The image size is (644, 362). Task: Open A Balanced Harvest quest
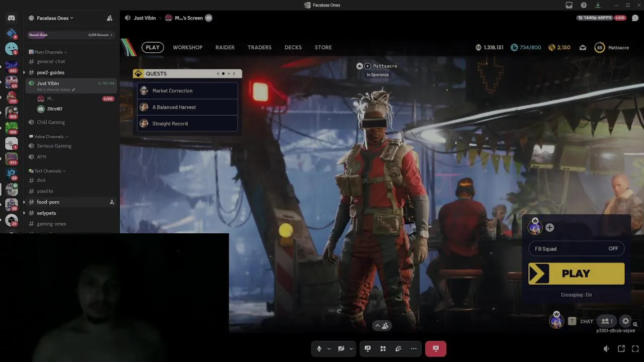[187, 107]
